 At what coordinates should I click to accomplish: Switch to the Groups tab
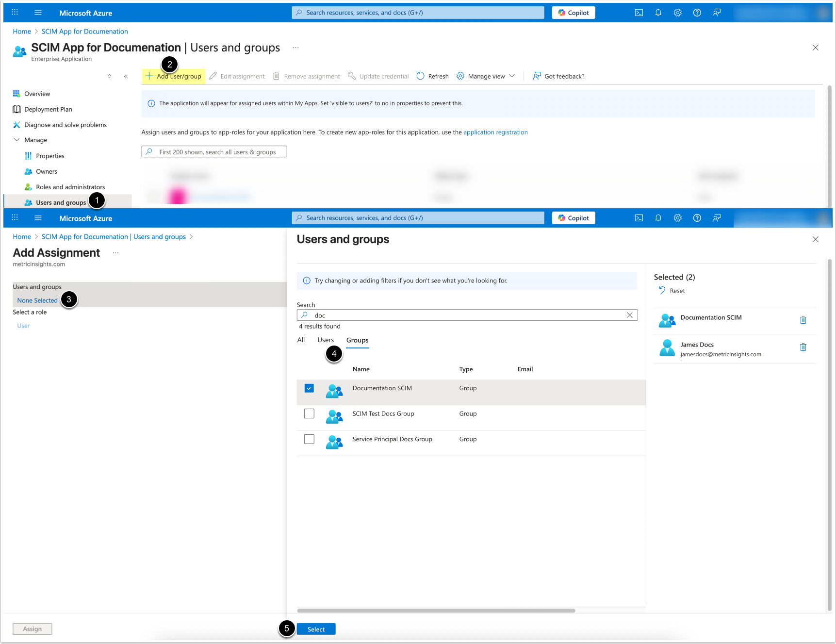[358, 340]
